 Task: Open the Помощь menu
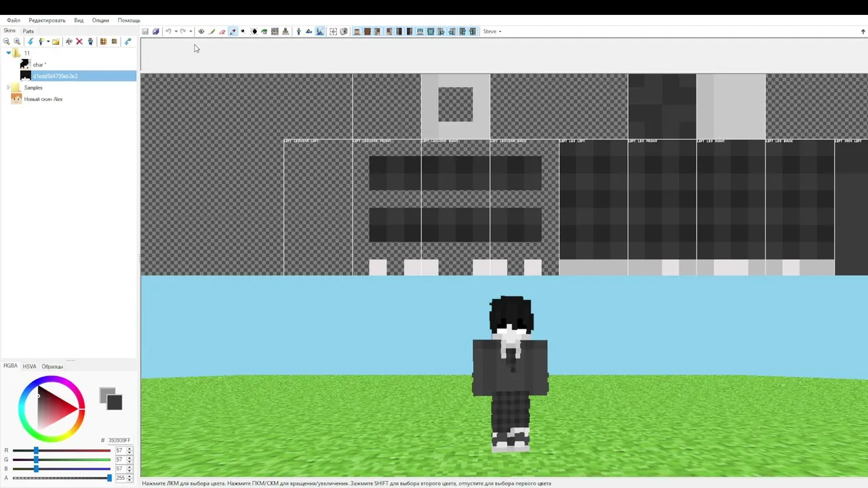pyautogui.click(x=129, y=20)
